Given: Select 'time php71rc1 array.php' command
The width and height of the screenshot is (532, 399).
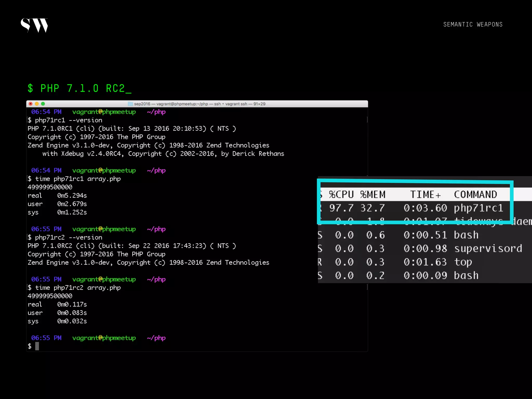Looking at the screenshot, I should click(x=74, y=179).
